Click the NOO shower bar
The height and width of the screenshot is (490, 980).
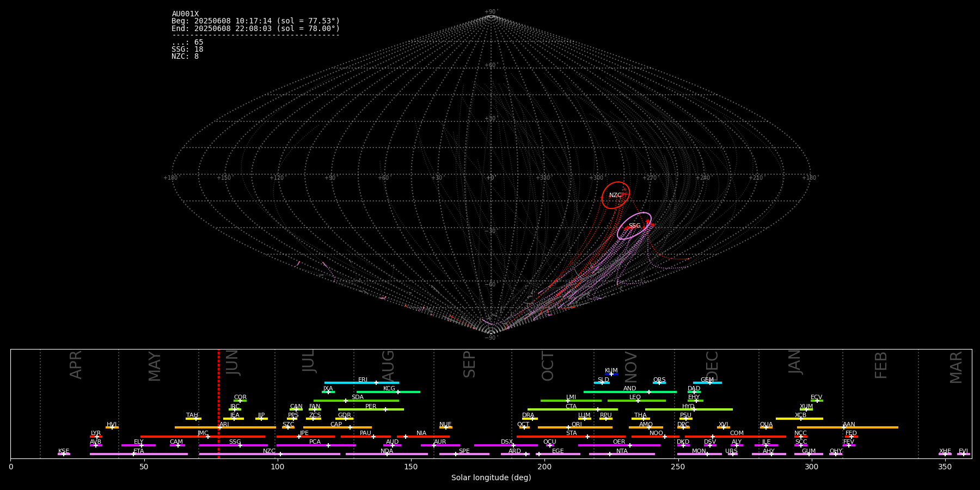point(656,437)
